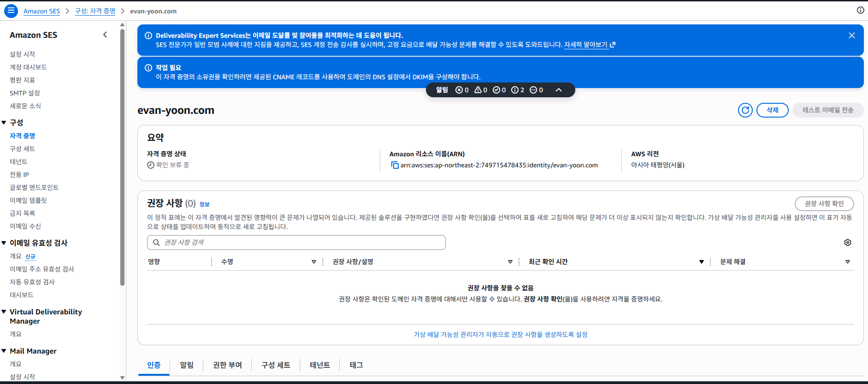Open 전용 IP in sidebar

coord(19,175)
